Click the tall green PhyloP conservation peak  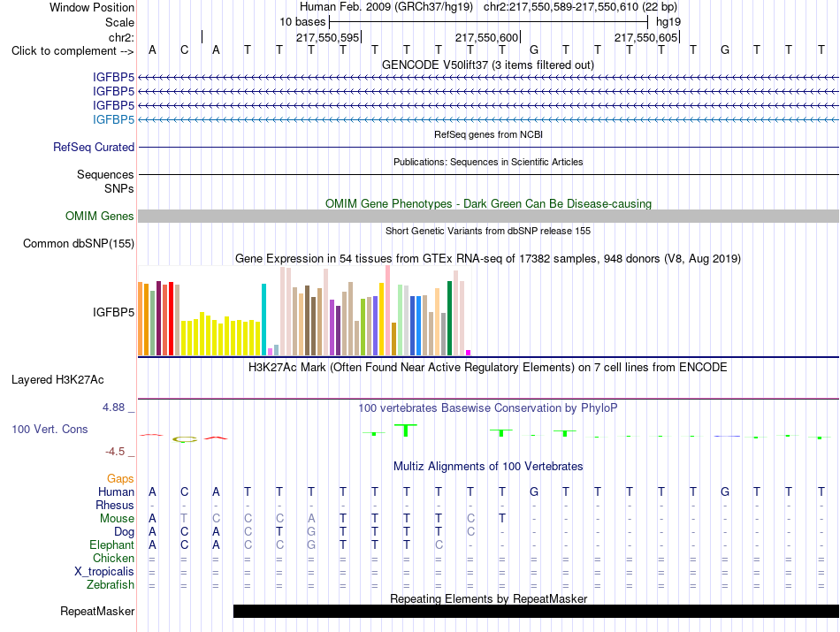[406, 430]
